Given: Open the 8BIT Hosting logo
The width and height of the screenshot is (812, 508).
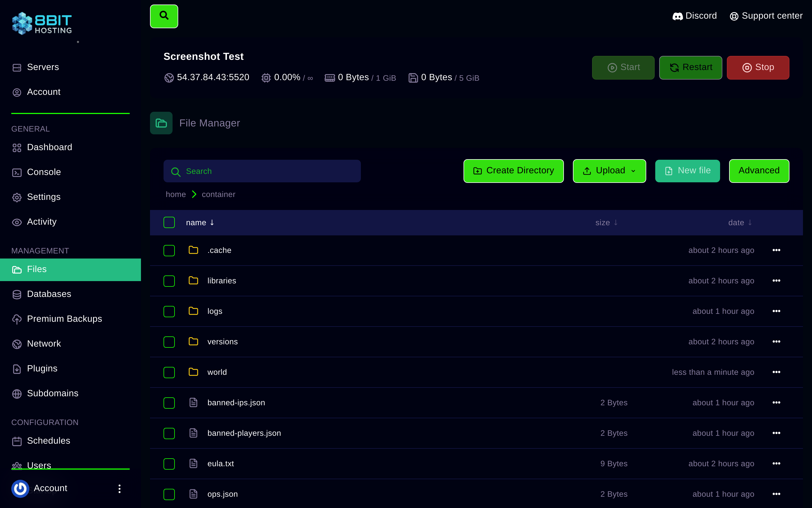Looking at the screenshot, I should tap(42, 23).
